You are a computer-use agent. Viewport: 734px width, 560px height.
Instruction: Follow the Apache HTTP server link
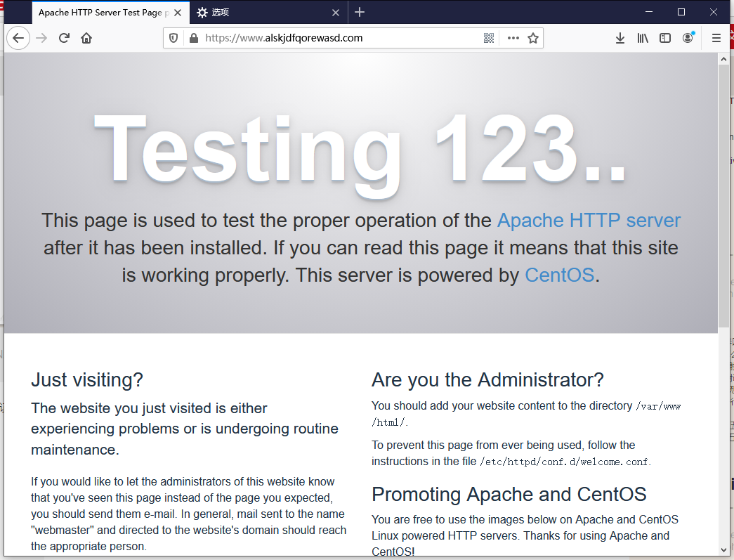click(x=589, y=220)
